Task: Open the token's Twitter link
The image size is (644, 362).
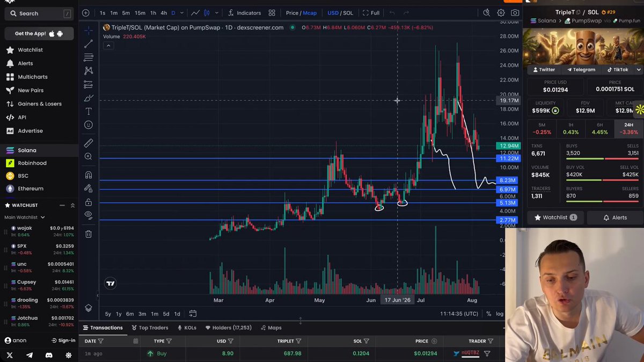Action: pyautogui.click(x=544, y=70)
